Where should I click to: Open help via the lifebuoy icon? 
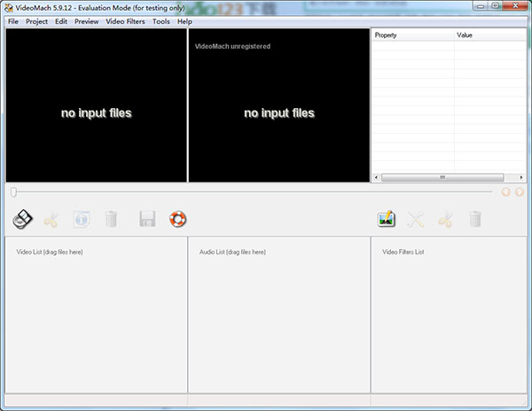point(178,219)
